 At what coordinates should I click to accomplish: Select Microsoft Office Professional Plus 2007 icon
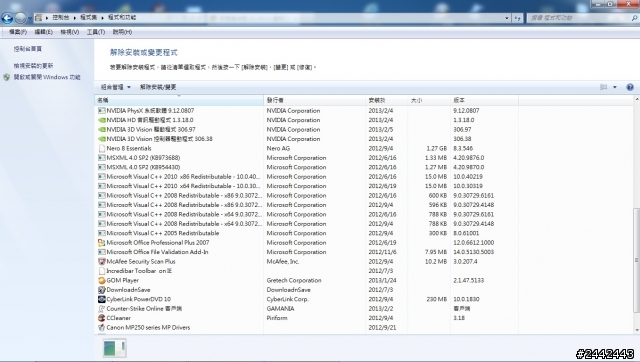102,242
